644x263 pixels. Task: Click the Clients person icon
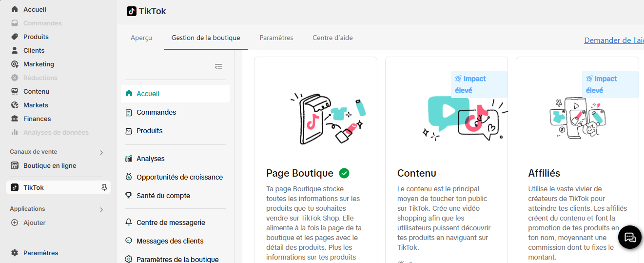point(15,50)
